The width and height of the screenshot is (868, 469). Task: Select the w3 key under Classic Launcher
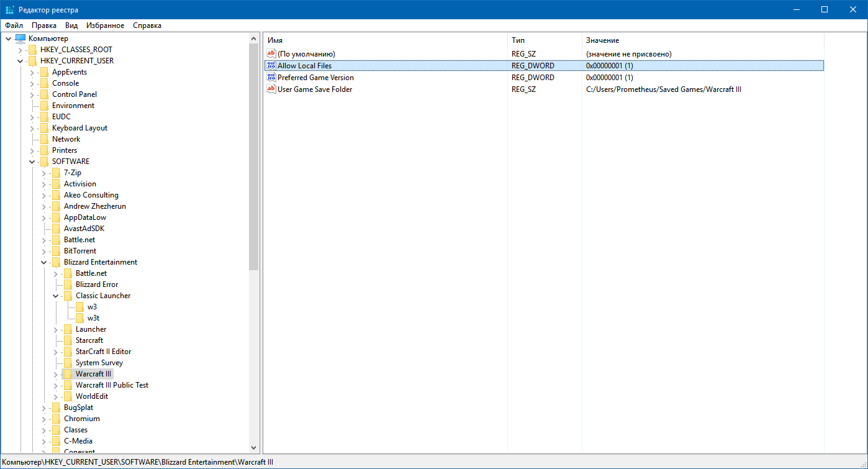[92, 307]
